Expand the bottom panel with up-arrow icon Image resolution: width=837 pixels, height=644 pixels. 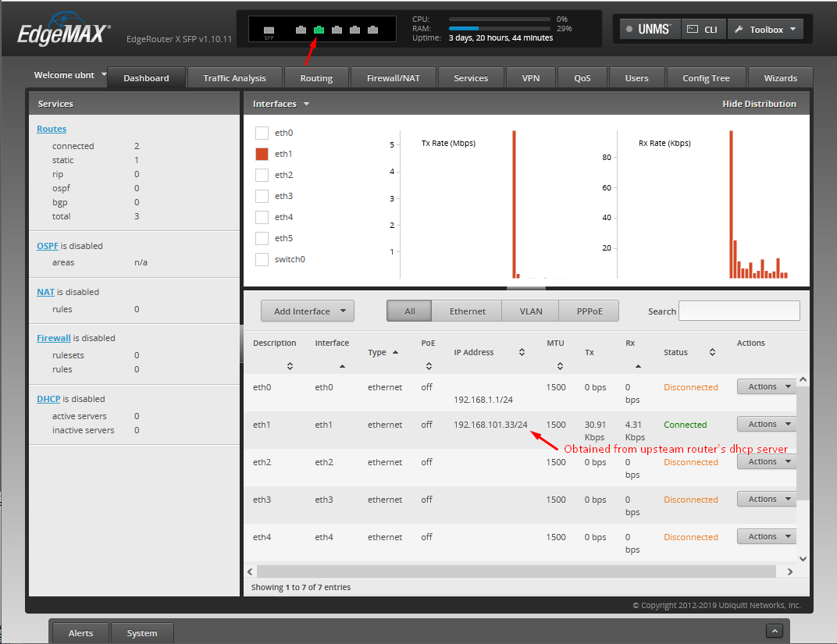[775, 631]
